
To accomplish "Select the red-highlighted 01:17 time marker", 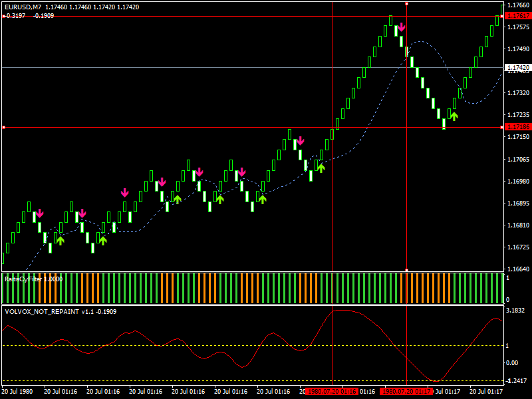I will click(406, 392).
